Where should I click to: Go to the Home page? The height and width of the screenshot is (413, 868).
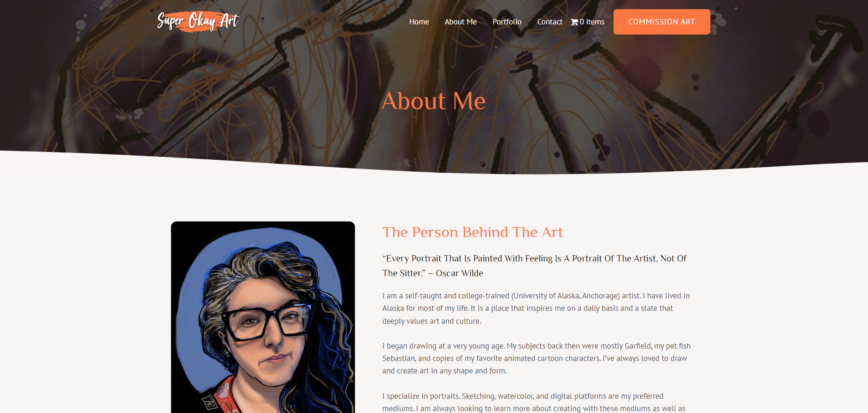419,22
